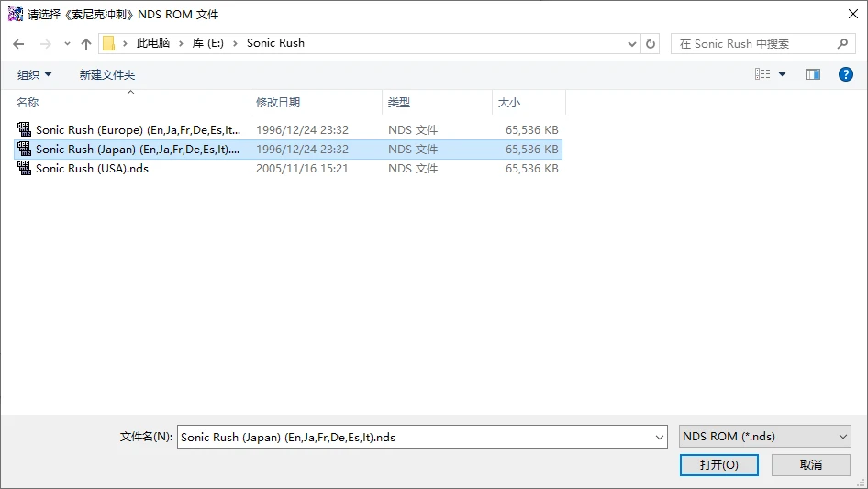
Task: Click the forward navigation arrow
Action: click(45, 44)
